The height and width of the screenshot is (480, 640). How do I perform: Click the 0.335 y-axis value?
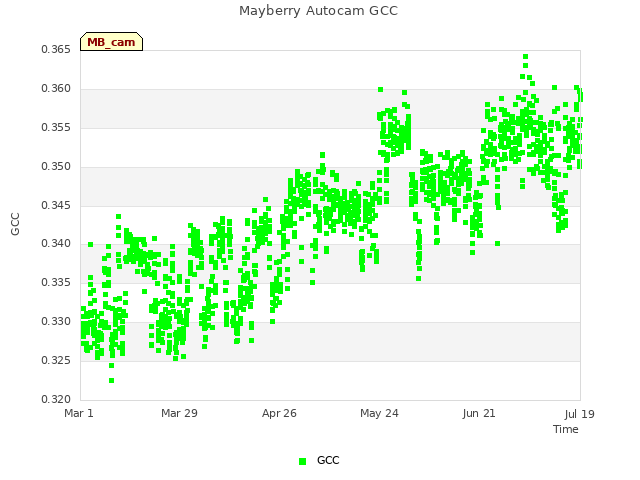pyautogui.click(x=56, y=282)
